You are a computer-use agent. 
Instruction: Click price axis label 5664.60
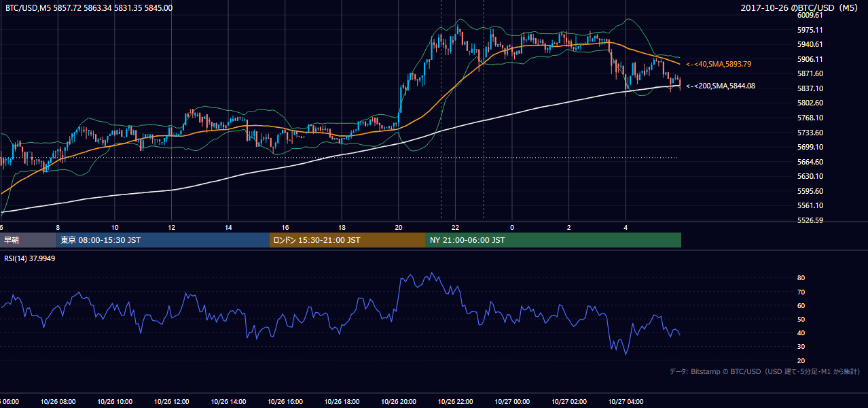[x=810, y=162]
